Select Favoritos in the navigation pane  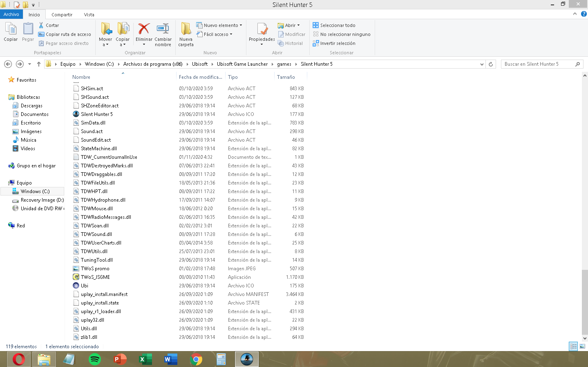click(x=22, y=80)
